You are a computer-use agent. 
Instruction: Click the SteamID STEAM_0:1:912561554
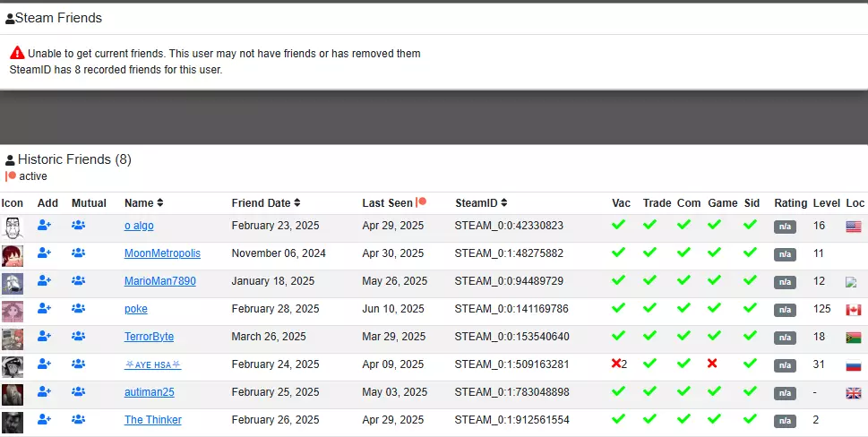coord(511,419)
